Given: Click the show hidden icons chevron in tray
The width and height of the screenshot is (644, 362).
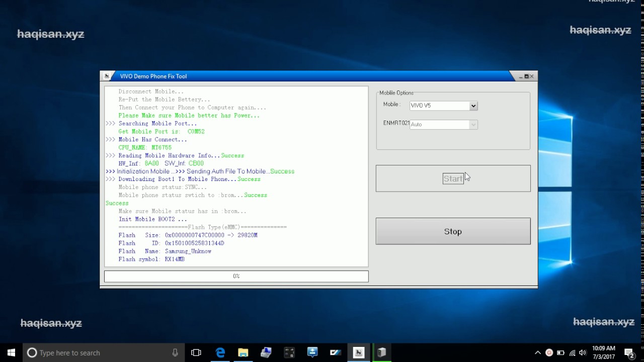Looking at the screenshot, I should 538,352.
